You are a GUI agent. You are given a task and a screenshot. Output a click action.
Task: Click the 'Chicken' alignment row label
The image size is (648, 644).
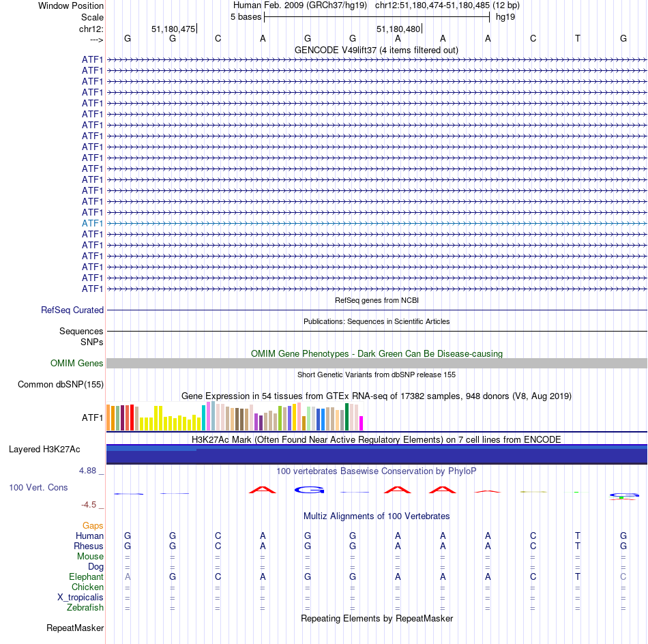coord(87,587)
